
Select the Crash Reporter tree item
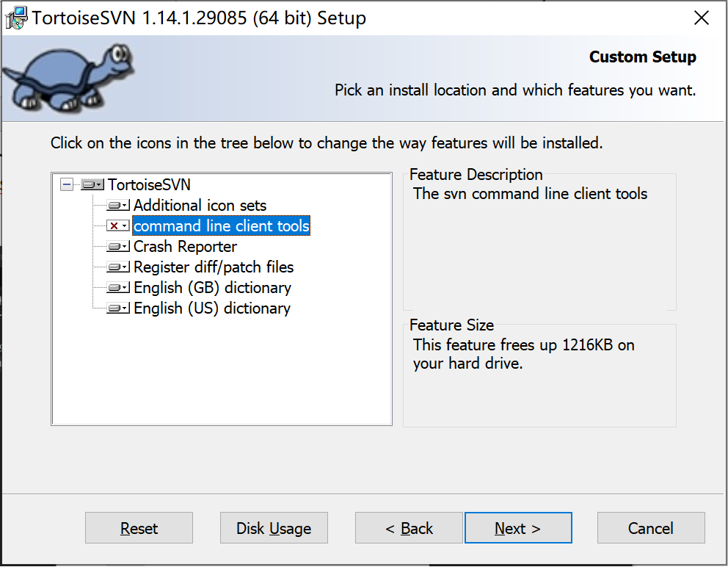pyautogui.click(x=185, y=247)
